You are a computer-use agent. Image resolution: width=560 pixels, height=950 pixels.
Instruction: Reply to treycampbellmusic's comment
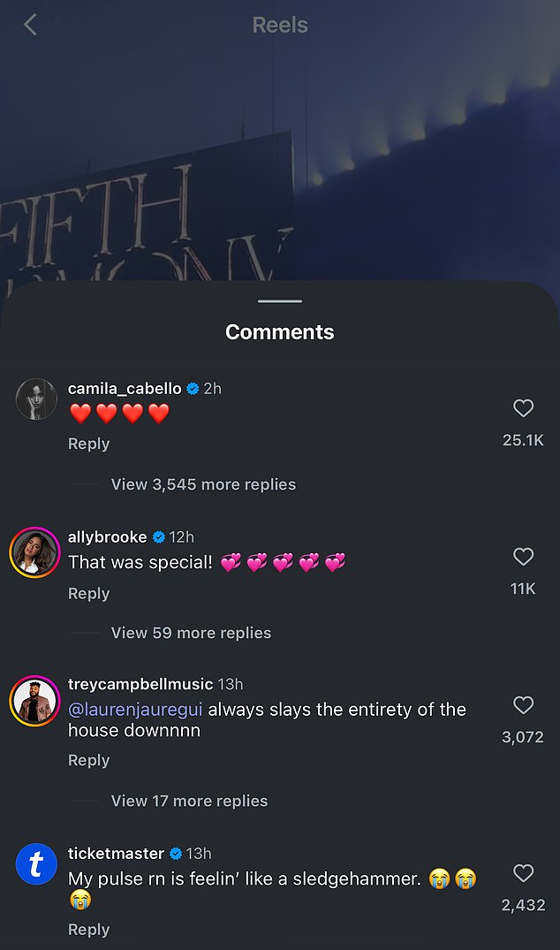click(x=89, y=760)
